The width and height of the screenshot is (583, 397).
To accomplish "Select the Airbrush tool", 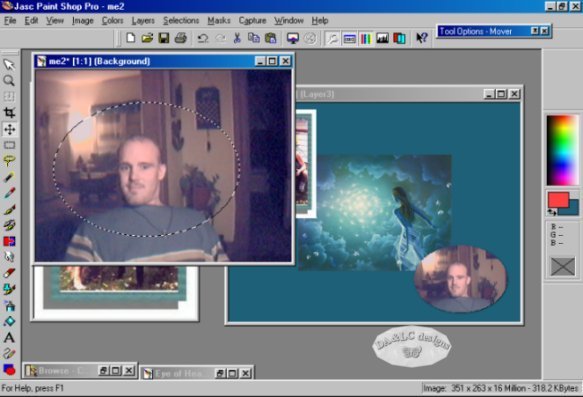I will tap(9, 305).
